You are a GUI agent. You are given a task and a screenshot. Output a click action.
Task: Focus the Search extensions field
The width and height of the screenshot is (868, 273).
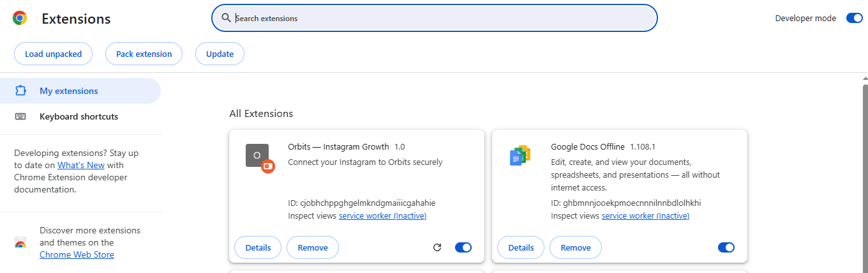[x=435, y=18]
